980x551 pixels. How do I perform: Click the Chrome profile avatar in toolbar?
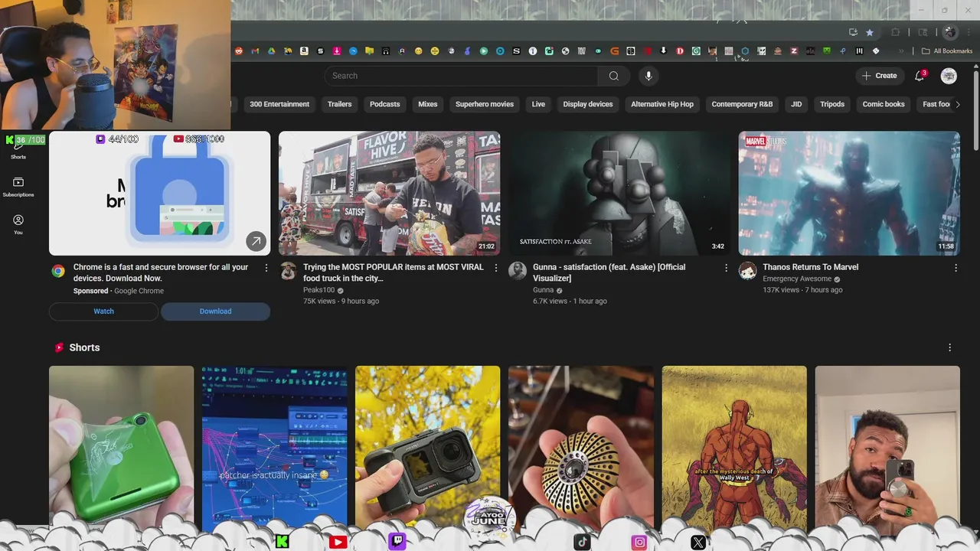pyautogui.click(x=950, y=32)
